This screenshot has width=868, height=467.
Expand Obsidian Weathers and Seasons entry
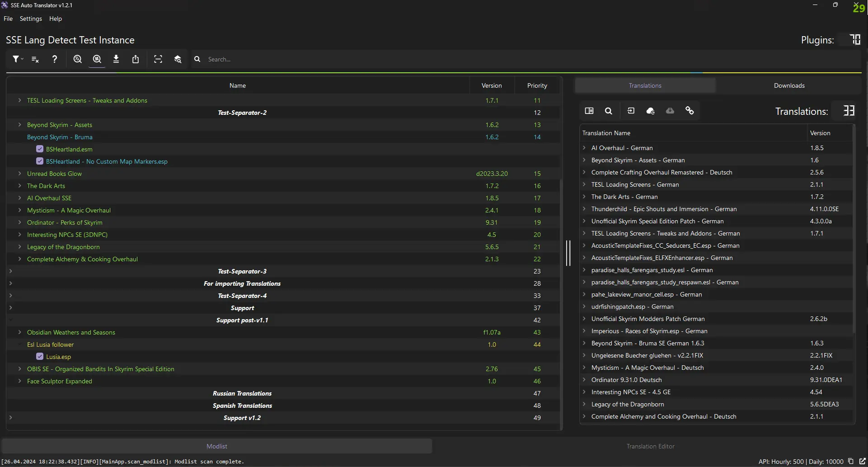19,332
